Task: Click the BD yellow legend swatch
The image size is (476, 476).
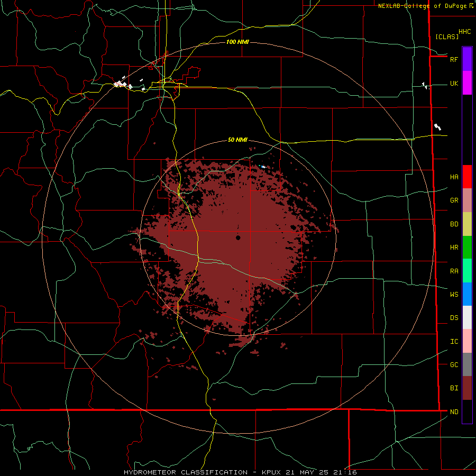Action: (x=467, y=224)
